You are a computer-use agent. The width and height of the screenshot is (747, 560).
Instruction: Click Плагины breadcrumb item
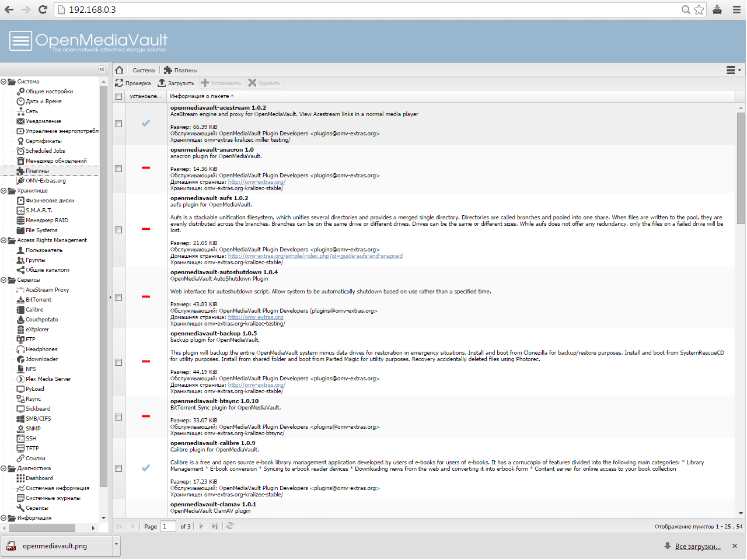pyautogui.click(x=181, y=70)
